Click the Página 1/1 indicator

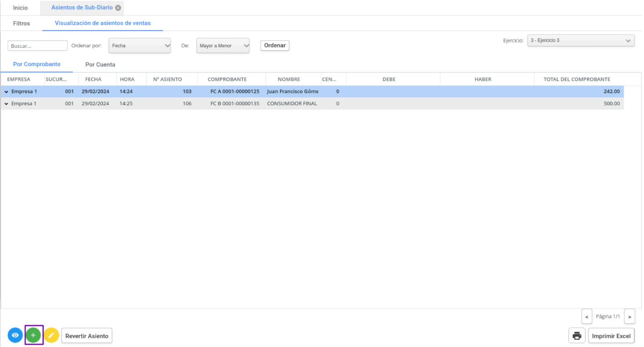point(608,316)
